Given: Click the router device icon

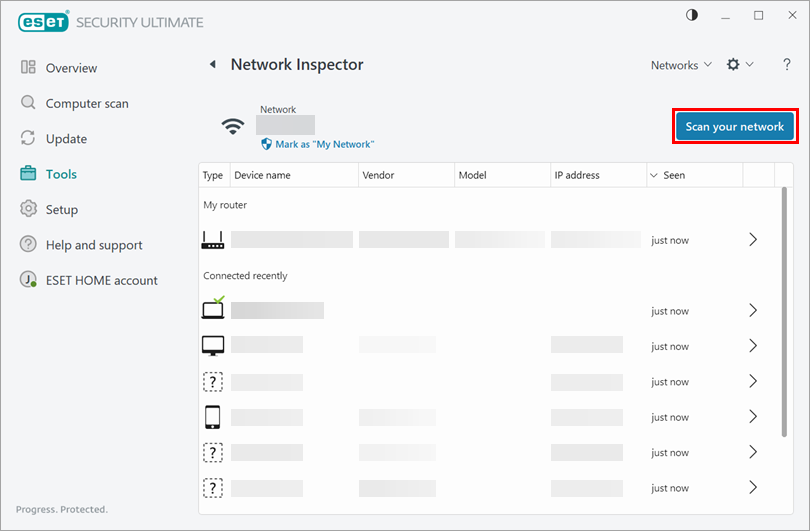Looking at the screenshot, I should 213,240.
